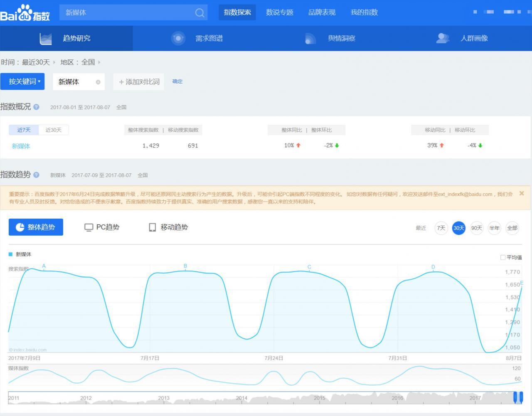Click the 新媒体 keyword field
The height and width of the screenshot is (416, 532).
(x=79, y=82)
